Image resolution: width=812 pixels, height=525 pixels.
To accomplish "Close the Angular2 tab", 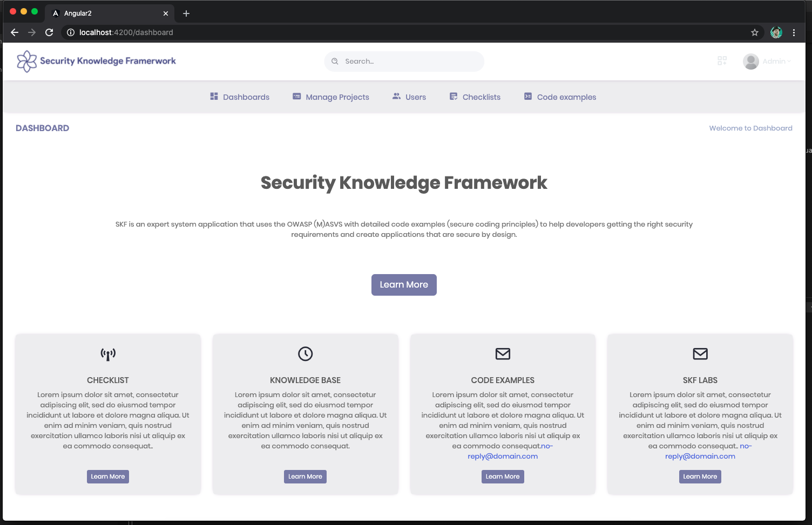I will (x=166, y=13).
